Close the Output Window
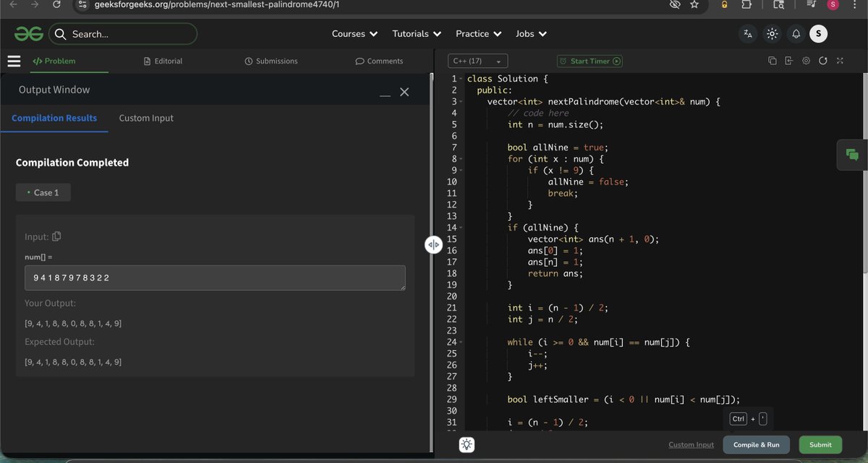 [x=404, y=92]
